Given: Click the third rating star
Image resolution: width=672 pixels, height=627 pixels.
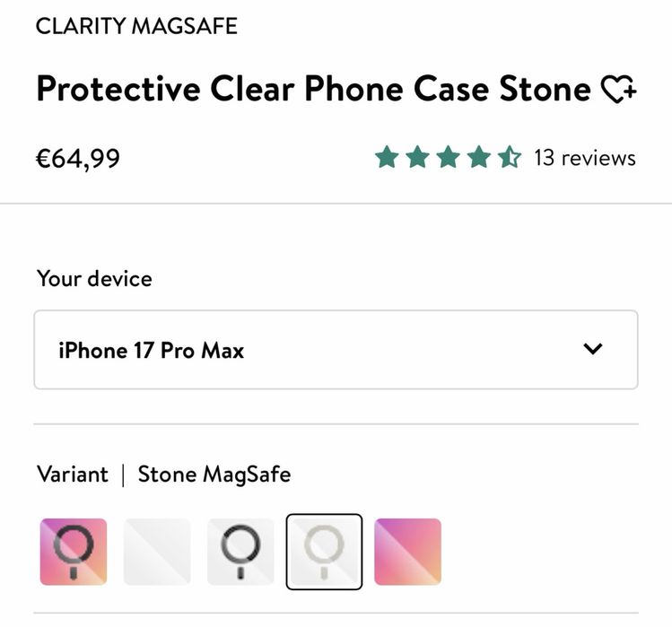Looking at the screenshot, I should [x=448, y=159].
